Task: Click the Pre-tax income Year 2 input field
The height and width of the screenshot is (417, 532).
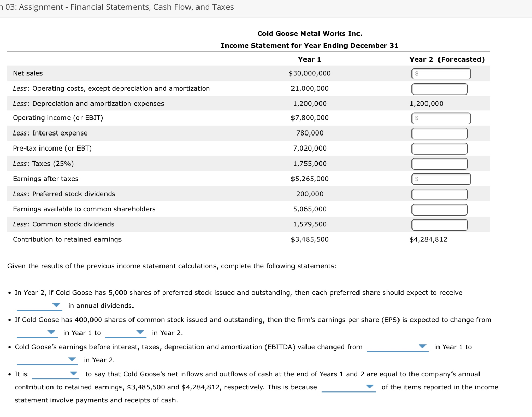Action: [439, 148]
